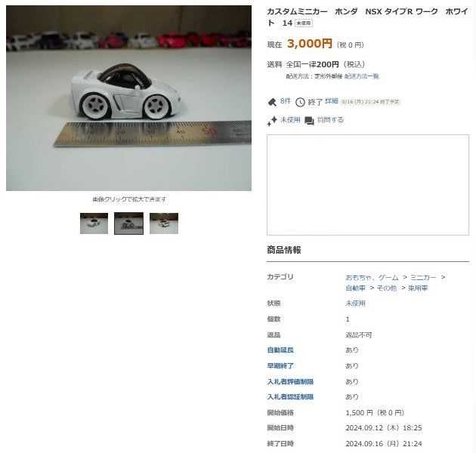Click the 自動延長 help link
Image resolution: width=476 pixels, height=453 pixels.
(x=280, y=350)
